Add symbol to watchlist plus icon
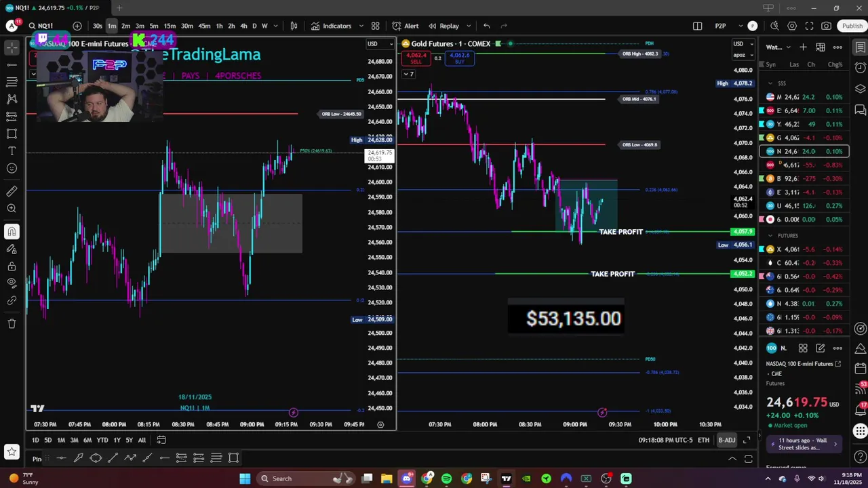Image resolution: width=868 pixels, height=488 pixels. tap(803, 47)
